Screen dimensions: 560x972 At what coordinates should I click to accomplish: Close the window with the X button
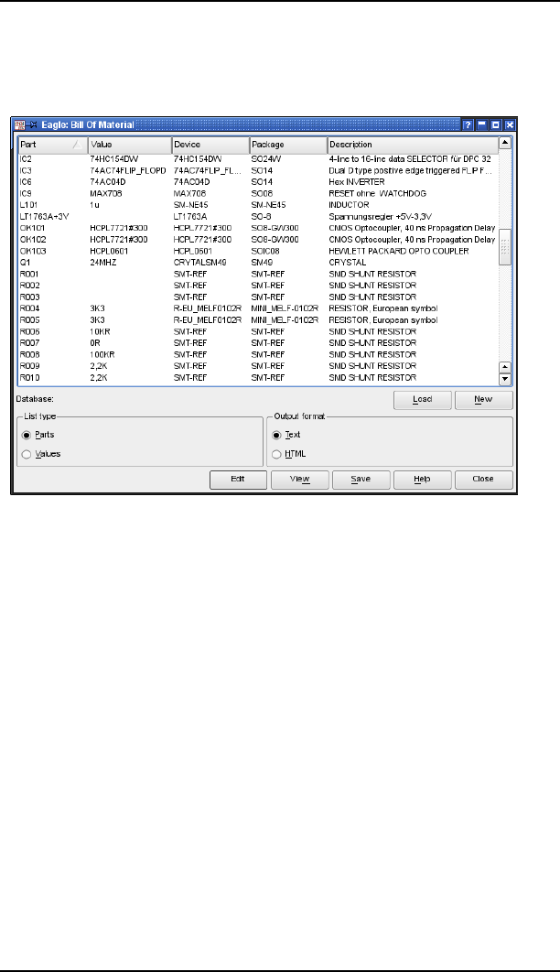[509, 124]
